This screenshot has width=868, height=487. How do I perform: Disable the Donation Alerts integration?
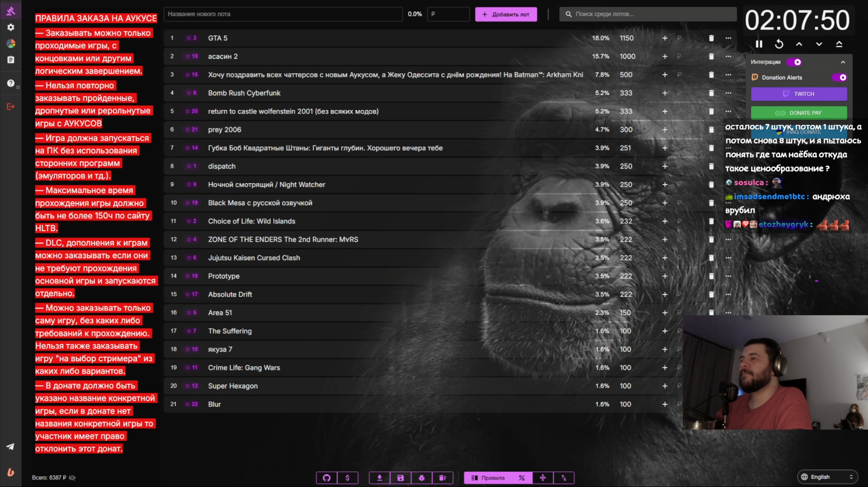pyautogui.click(x=839, y=77)
